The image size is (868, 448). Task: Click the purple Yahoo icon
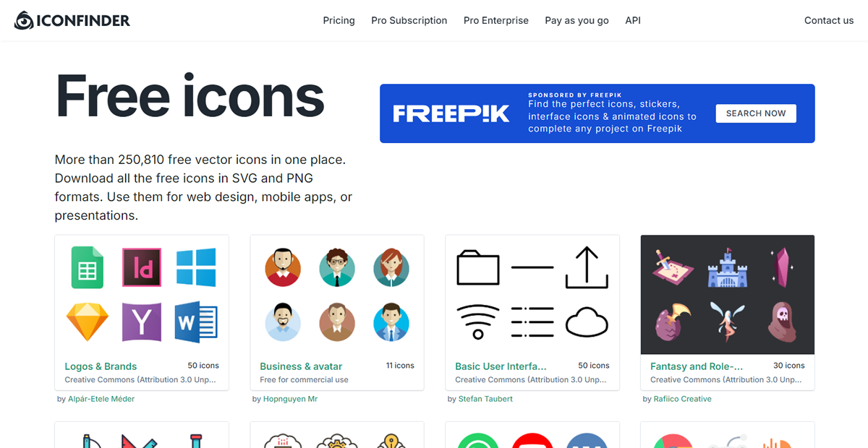coord(142,322)
